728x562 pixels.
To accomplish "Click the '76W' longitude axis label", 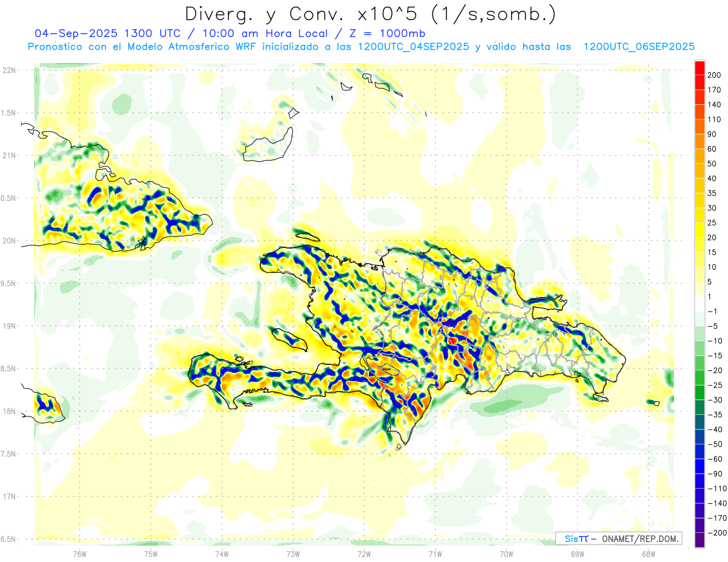I will 79,554.
